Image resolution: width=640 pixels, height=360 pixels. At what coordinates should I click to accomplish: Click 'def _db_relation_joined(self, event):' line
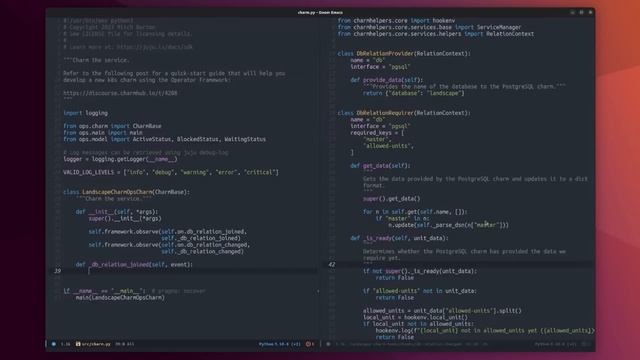click(x=134, y=264)
